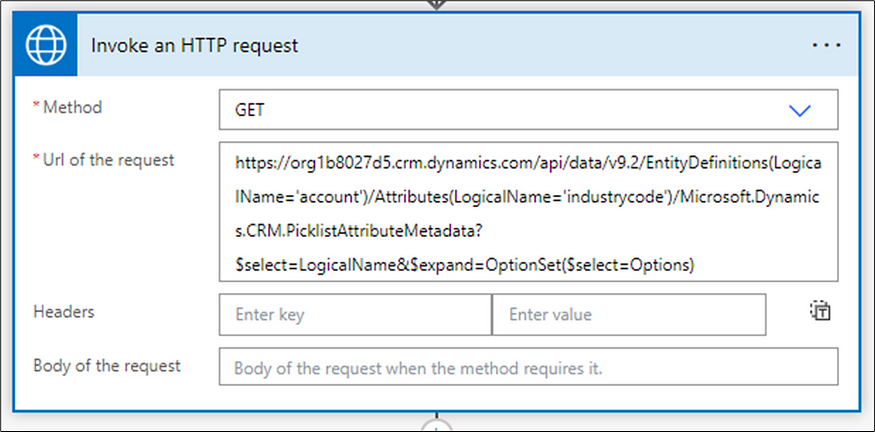Screen dimensions: 875x432
Task: Click the 'Body of the request' label
Action: (107, 366)
